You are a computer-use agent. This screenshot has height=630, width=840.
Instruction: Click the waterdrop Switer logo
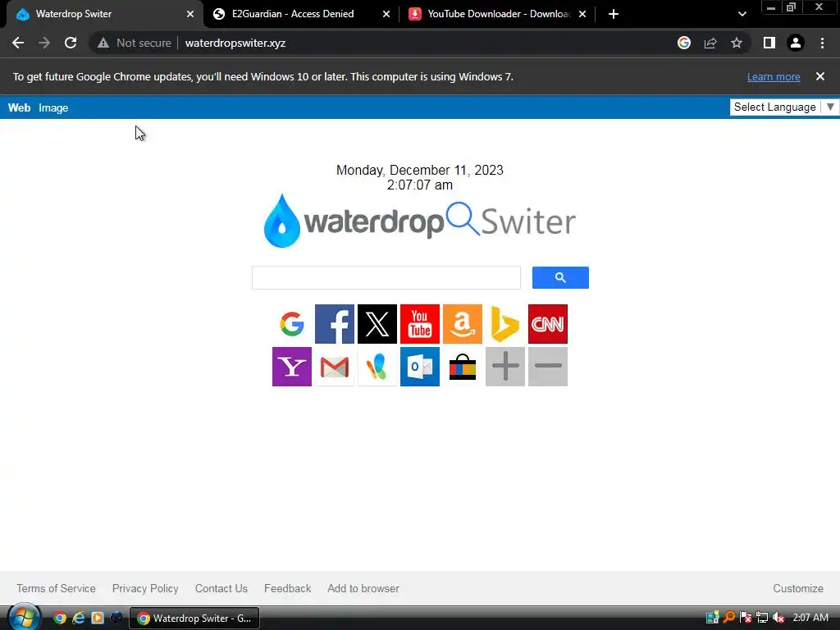click(x=420, y=221)
